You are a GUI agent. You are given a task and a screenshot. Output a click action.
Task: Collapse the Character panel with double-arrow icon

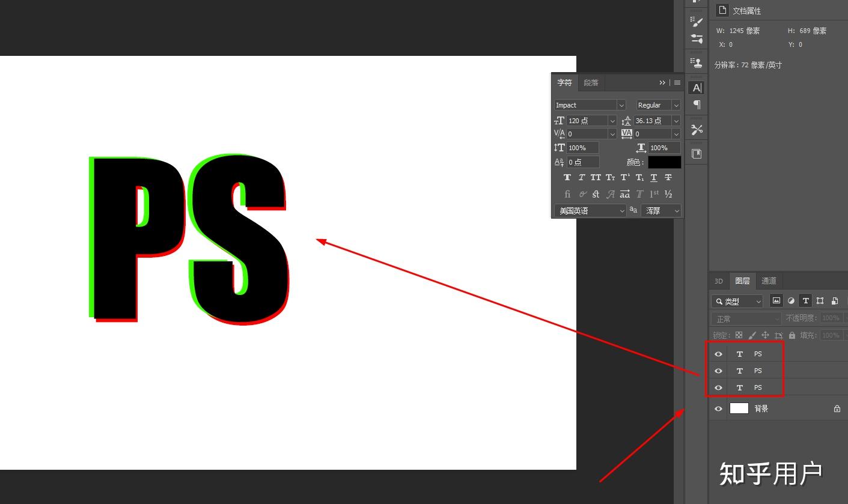(x=662, y=83)
